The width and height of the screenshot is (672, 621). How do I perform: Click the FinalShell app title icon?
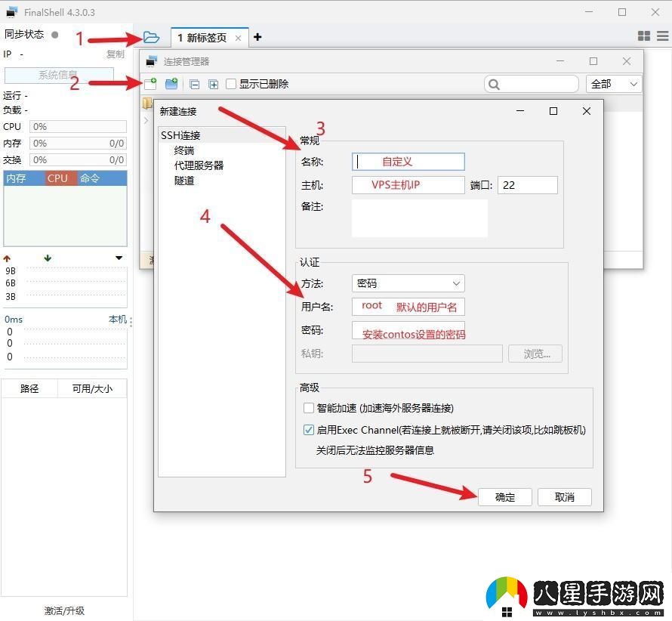coord(12,12)
